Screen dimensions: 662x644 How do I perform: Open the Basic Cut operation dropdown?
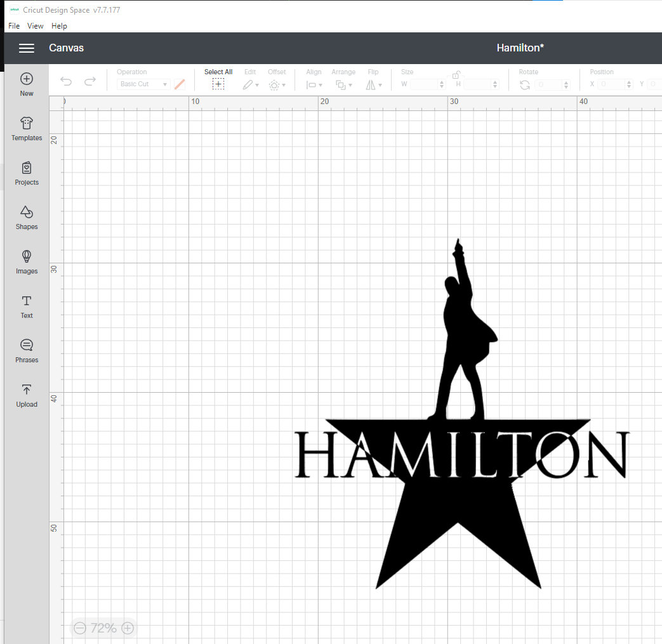(141, 84)
